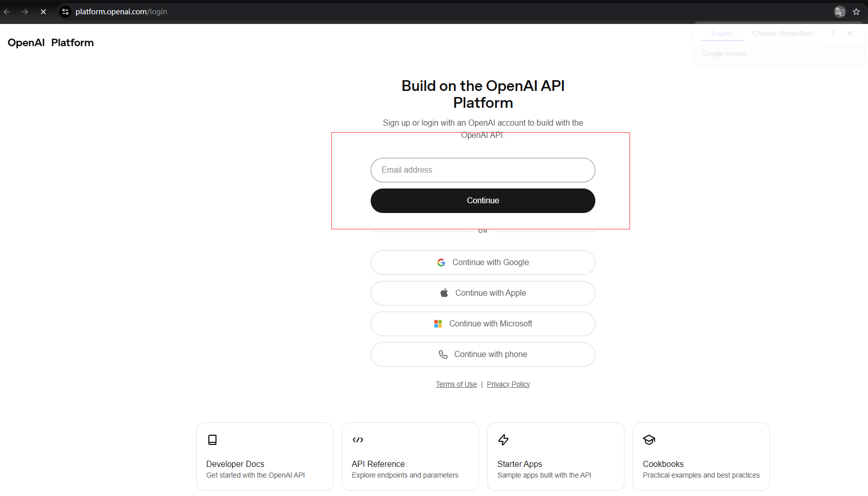Click the "Google Translate" label in popup
The image size is (868, 496).
pos(725,54)
